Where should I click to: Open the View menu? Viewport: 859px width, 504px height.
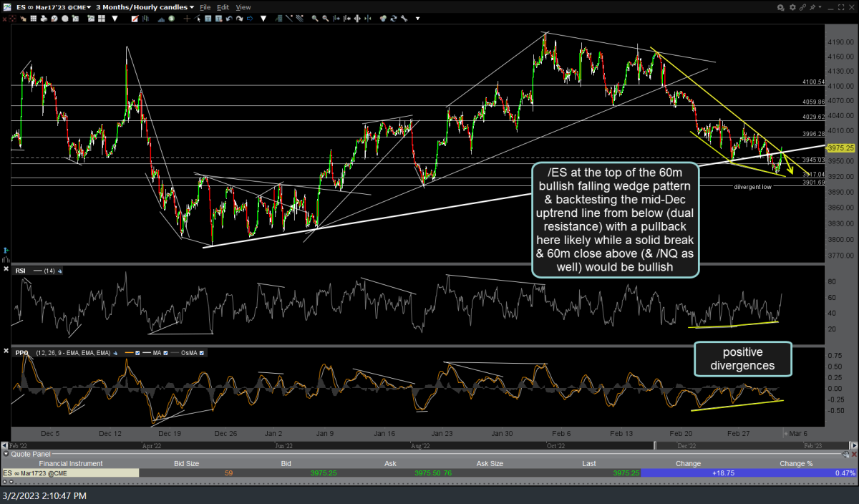coord(243,6)
